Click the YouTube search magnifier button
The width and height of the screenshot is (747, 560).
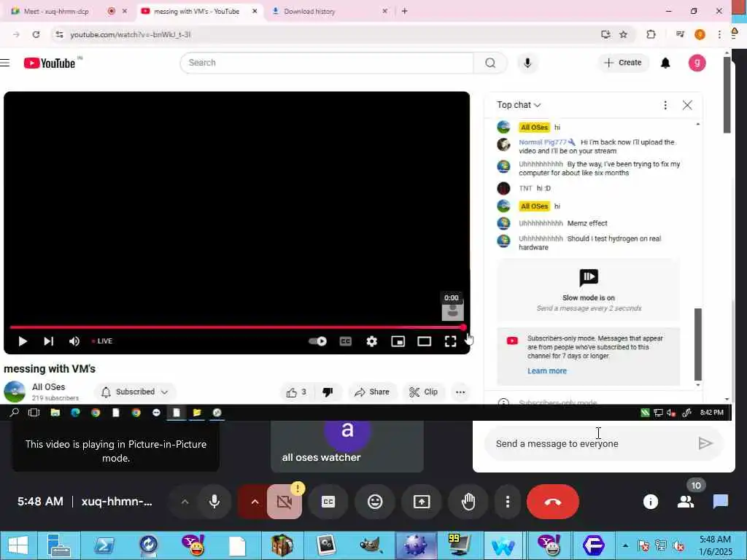[x=490, y=63]
